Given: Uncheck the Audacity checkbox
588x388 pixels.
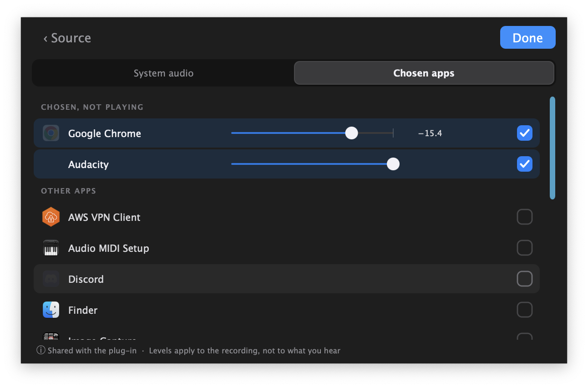Looking at the screenshot, I should [x=525, y=164].
